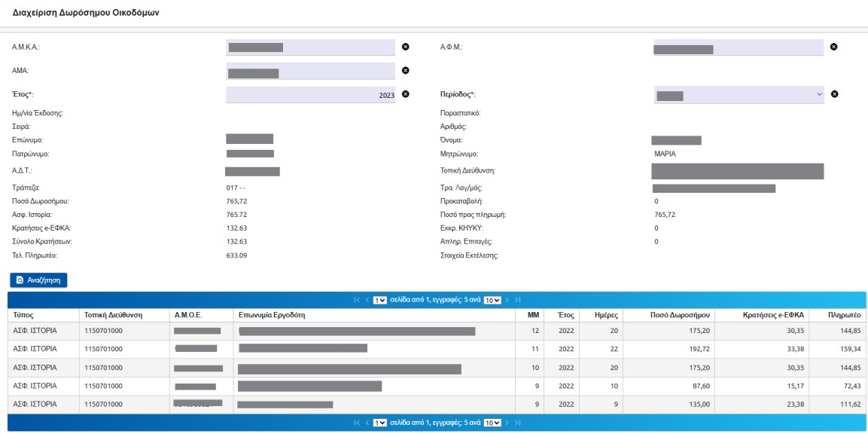Viewport: 868px width, 434px height.
Task: Go to first page in top paginator
Action: (x=356, y=300)
